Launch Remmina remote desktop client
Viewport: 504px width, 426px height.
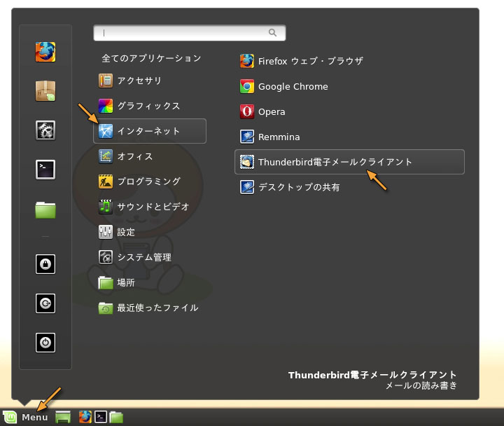[x=279, y=137]
